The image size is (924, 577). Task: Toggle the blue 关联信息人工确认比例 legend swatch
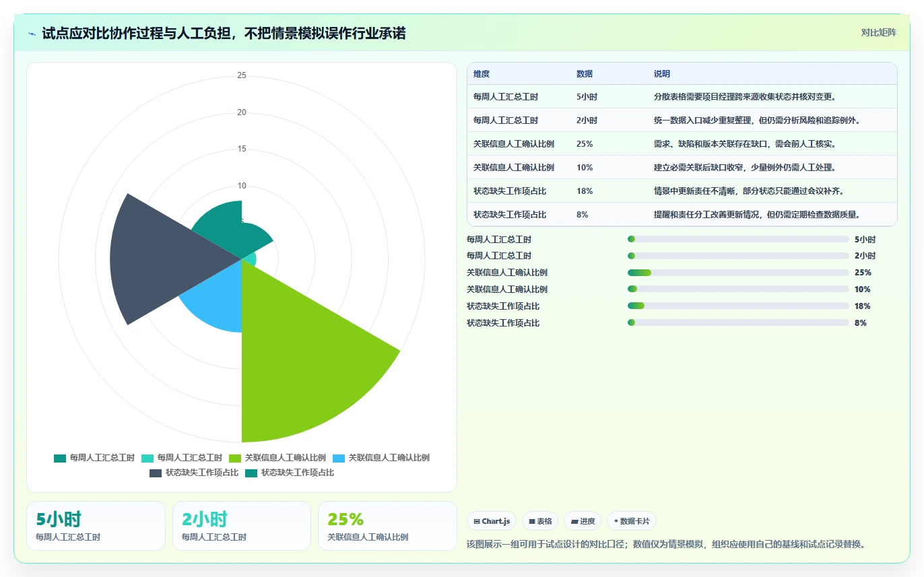point(339,458)
